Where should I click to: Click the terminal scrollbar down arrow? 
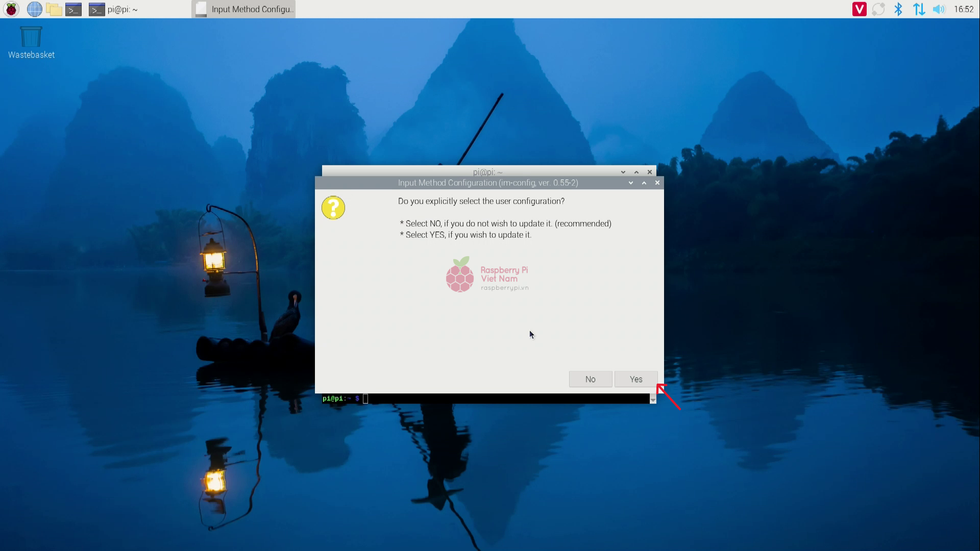coord(653,400)
